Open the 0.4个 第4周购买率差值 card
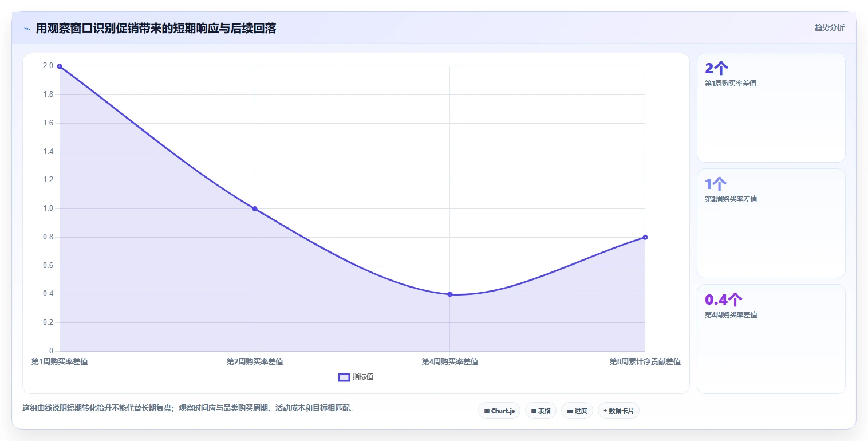Image resolution: width=868 pixels, height=441 pixels. tap(771, 339)
